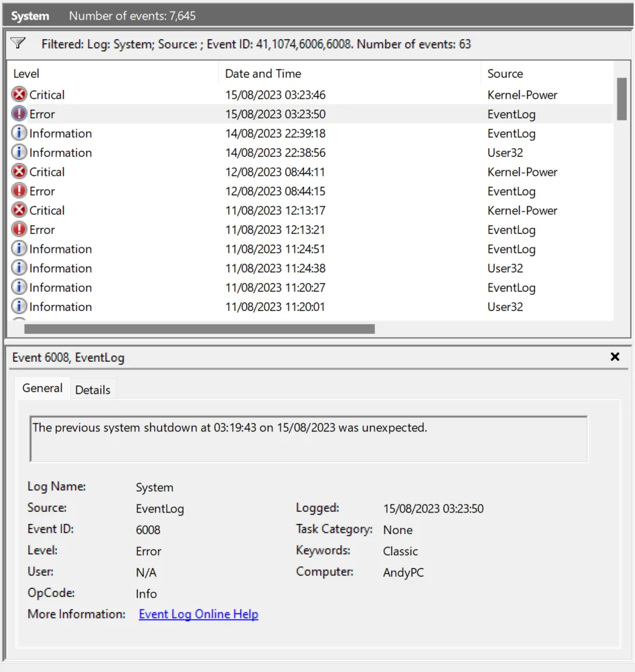The image size is (635, 672).
Task: Select date cell 11/08/2023 11:20:27
Action: point(276,287)
